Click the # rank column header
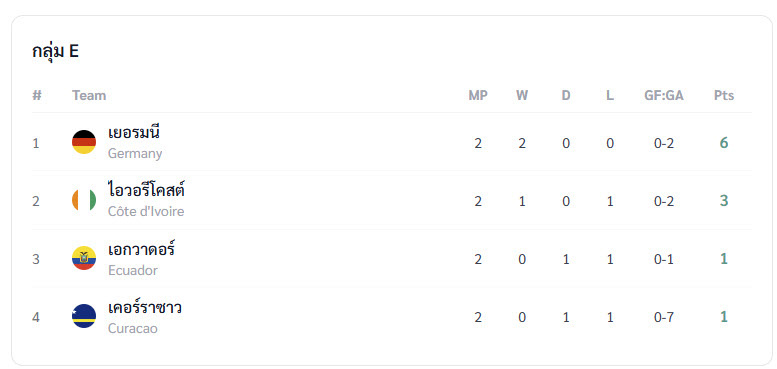This screenshot has height=369, width=777. 37,95
